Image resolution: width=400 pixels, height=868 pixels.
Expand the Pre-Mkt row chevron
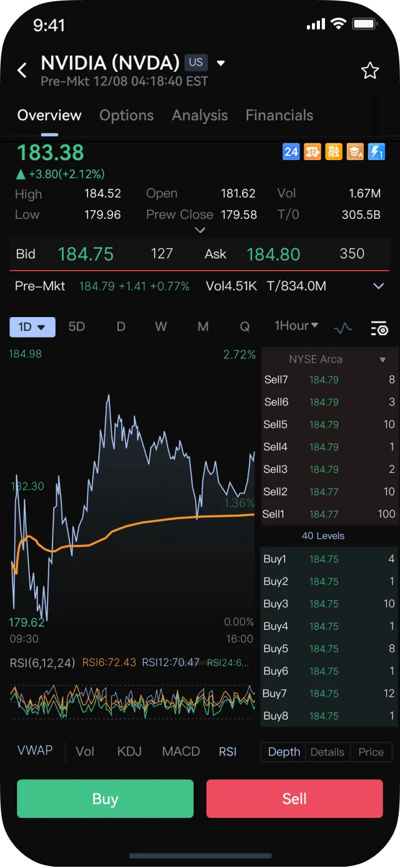point(378,286)
